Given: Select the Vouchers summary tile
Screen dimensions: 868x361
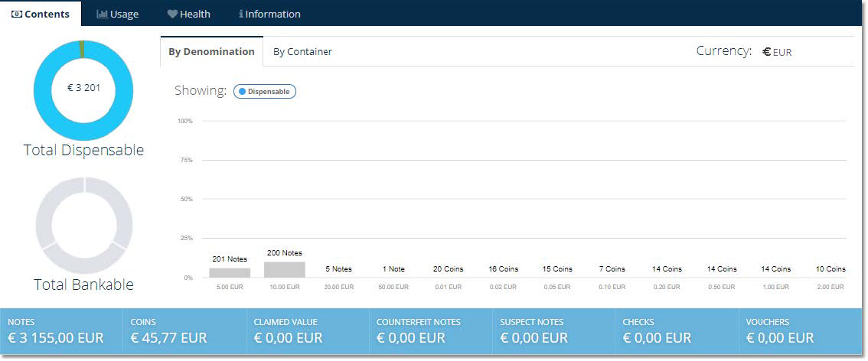Looking at the screenshot, I should (x=800, y=331).
